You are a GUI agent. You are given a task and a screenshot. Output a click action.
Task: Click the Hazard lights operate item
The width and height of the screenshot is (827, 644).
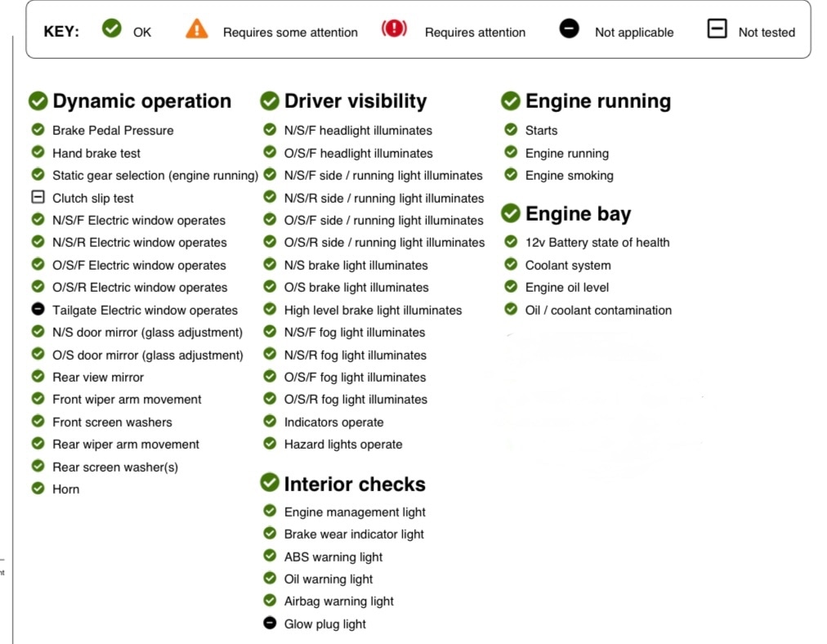click(342, 445)
